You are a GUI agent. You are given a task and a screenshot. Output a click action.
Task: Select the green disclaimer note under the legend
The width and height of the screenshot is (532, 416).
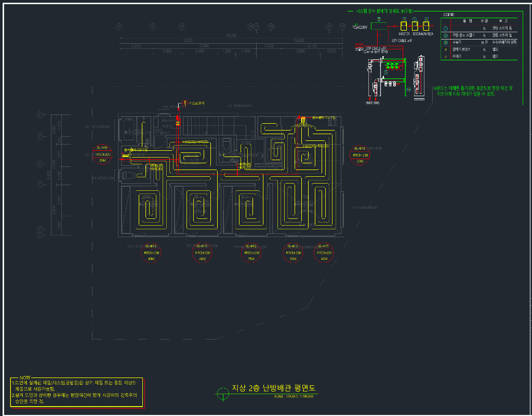pyautogui.click(x=474, y=91)
